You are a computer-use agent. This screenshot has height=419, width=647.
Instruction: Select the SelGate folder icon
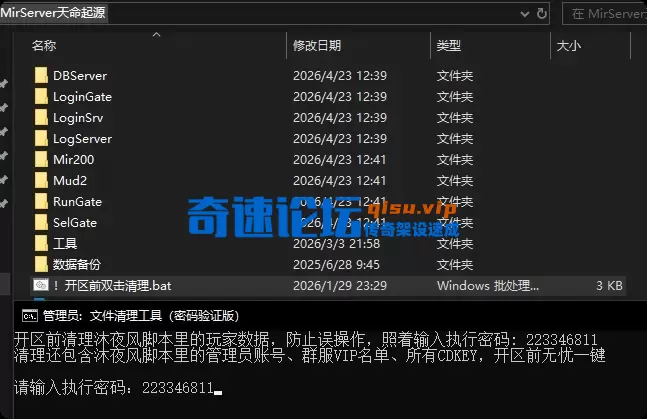click(41, 223)
